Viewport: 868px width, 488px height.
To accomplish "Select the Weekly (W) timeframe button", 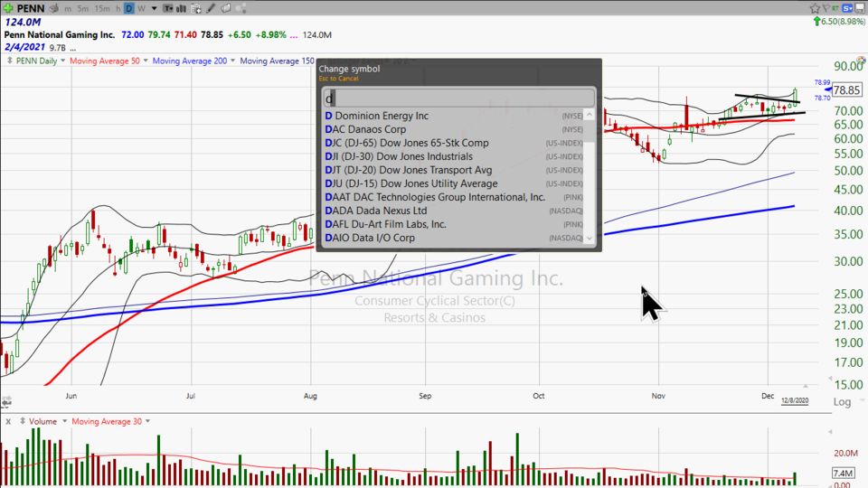I will pyautogui.click(x=141, y=8).
